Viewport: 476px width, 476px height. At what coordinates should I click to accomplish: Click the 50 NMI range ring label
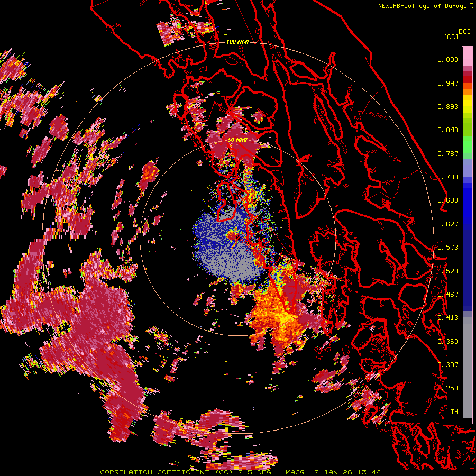tap(237, 140)
